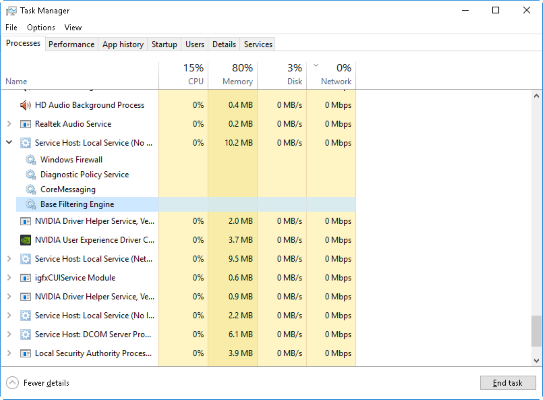
Task: Click the HD Audio Background Process speaker icon
Action: (25, 105)
